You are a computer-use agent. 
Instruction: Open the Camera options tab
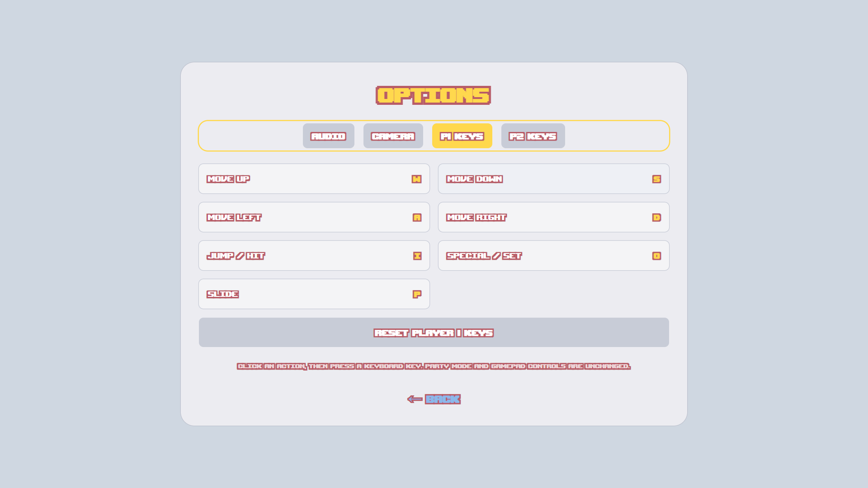pos(393,136)
